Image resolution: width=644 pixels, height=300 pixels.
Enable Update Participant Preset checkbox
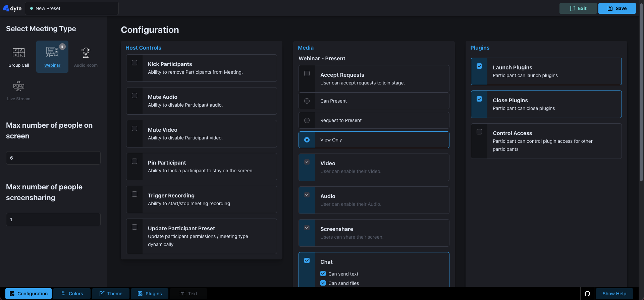click(x=135, y=227)
